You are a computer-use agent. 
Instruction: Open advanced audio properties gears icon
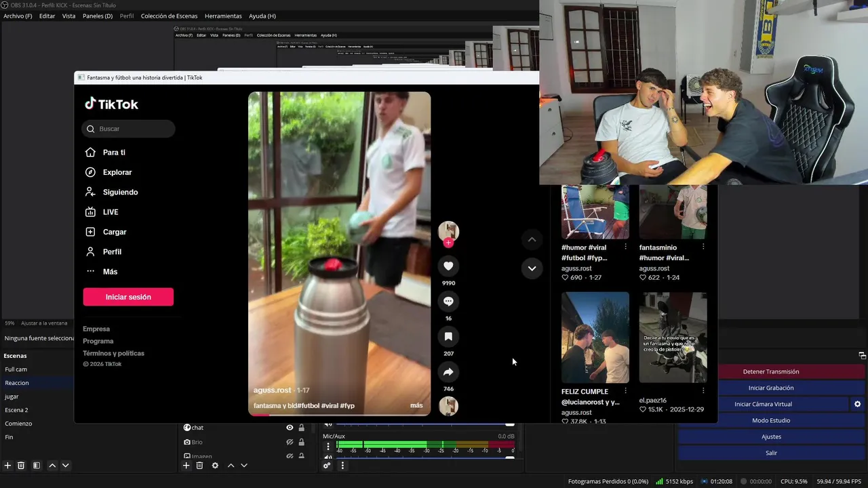(327, 466)
